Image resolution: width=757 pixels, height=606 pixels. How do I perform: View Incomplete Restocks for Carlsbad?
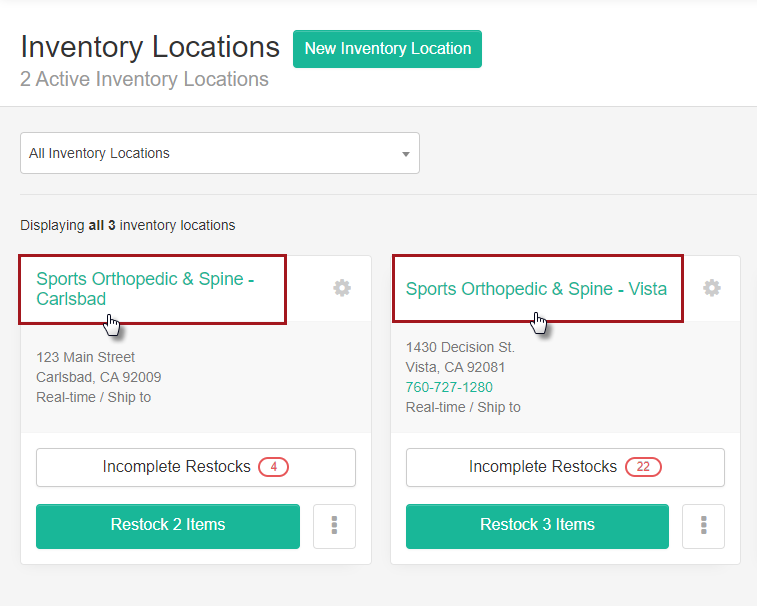pyautogui.click(x=176, y=467)
